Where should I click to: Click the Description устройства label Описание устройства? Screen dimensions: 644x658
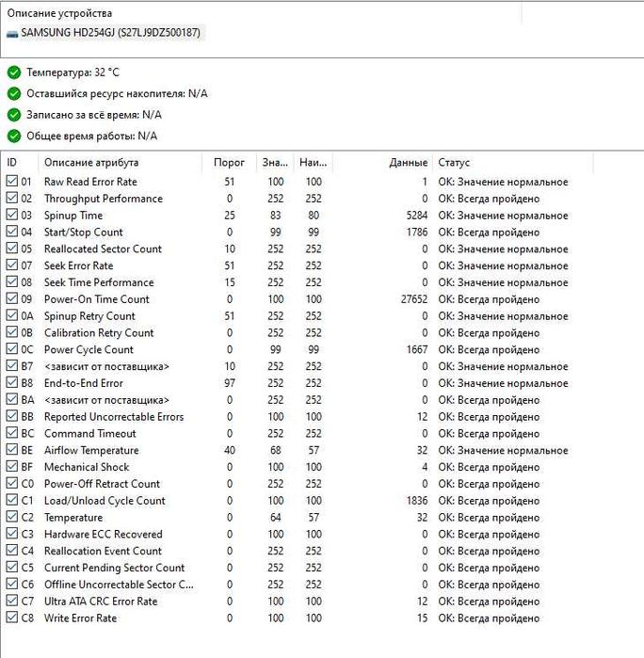click(x=59, y=13)
